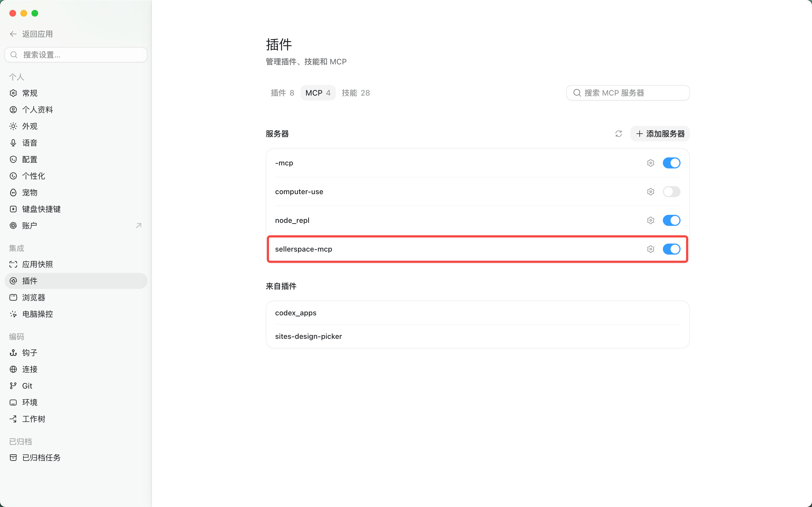Open settings gear for node_repl server
812x507 pixels.
tap(650, 220)
